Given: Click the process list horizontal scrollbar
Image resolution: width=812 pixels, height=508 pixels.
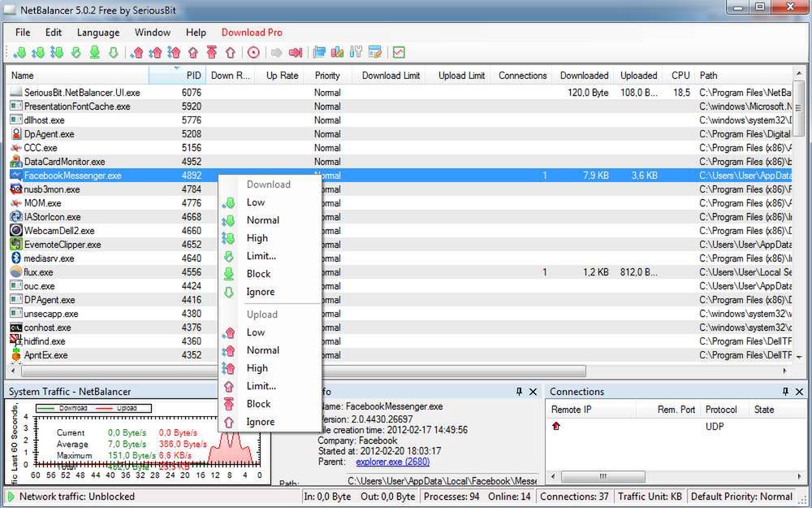Looking at the screenshot, I should coord(304,371).
